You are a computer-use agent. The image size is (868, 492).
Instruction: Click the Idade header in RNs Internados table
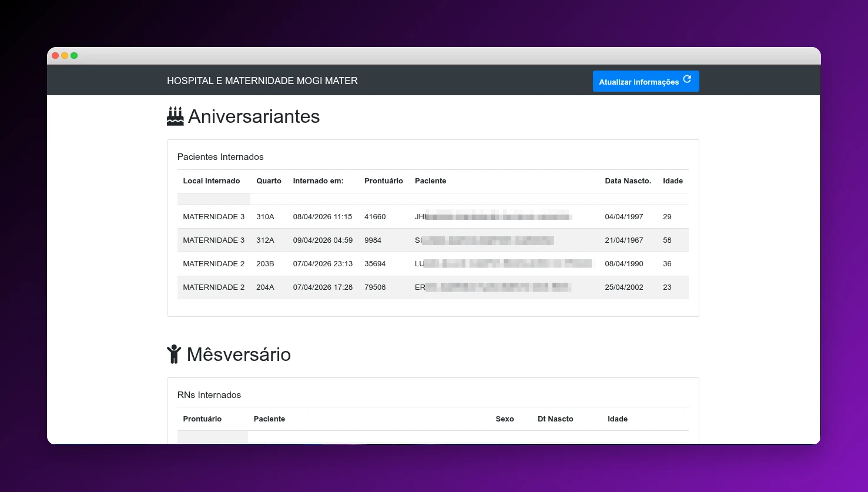pyautogui.click(x=618, y=419)
